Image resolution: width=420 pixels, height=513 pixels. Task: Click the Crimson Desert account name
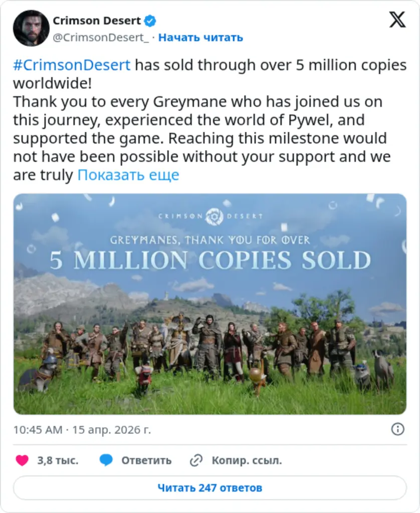coord(98,21)
